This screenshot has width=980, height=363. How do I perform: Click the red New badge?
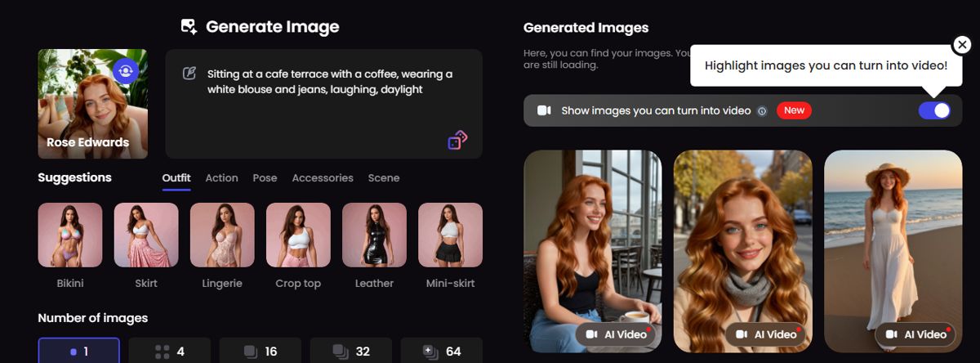tap(794, 110)
